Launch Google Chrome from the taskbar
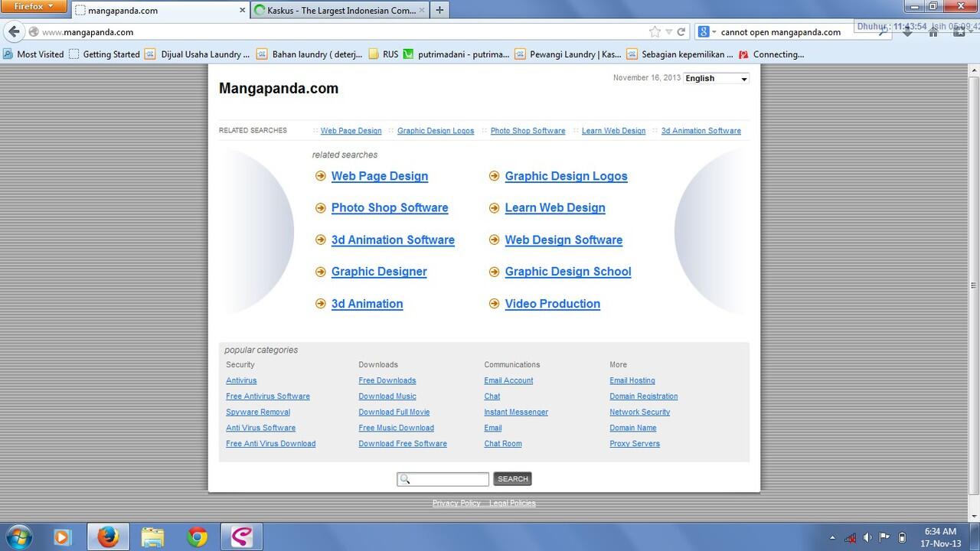980x551 pixels. click(198, 537)
